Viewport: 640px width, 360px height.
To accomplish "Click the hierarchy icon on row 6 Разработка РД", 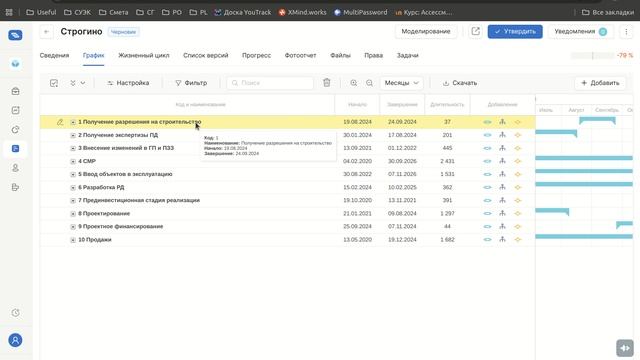I will pos(502,187).
